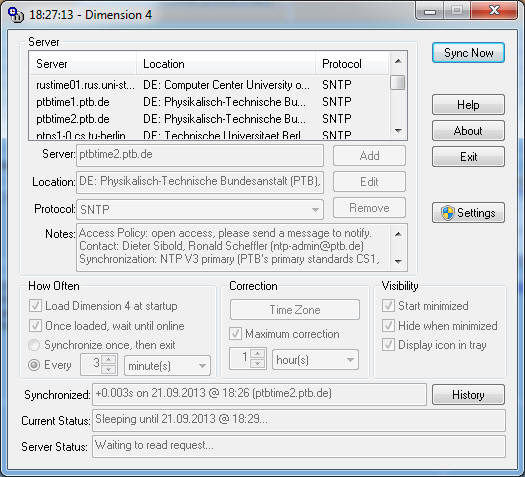The image size is (525, 477).
Task: Select the ntps1-0.cs.tu-berlin server row
Action: (210, 135)
